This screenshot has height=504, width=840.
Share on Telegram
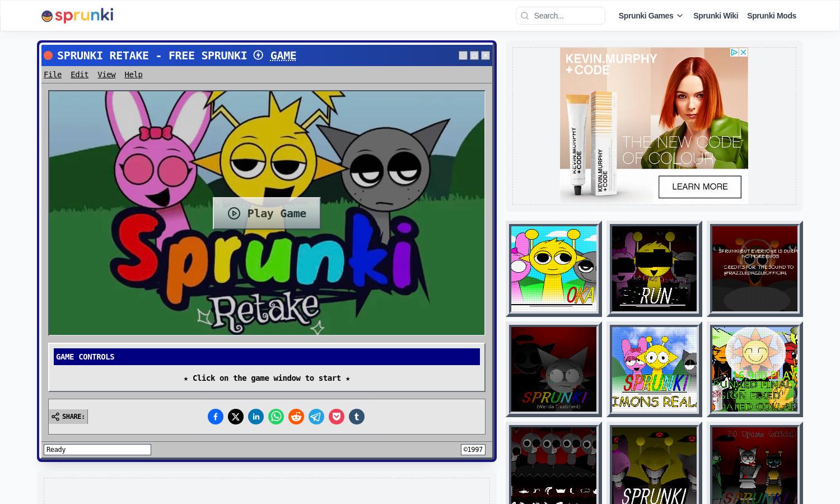tap(316, 417)
